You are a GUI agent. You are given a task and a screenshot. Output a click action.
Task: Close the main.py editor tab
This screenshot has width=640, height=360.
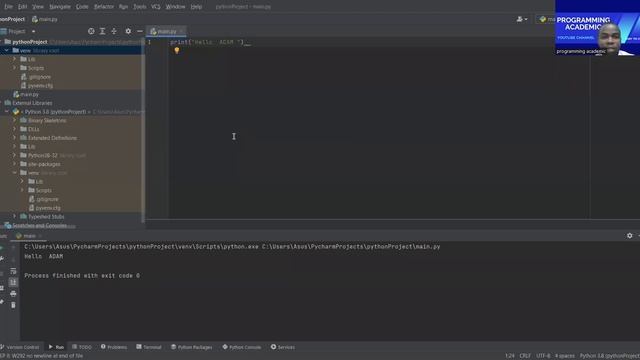pyautogui.click(x=181, y=31)
